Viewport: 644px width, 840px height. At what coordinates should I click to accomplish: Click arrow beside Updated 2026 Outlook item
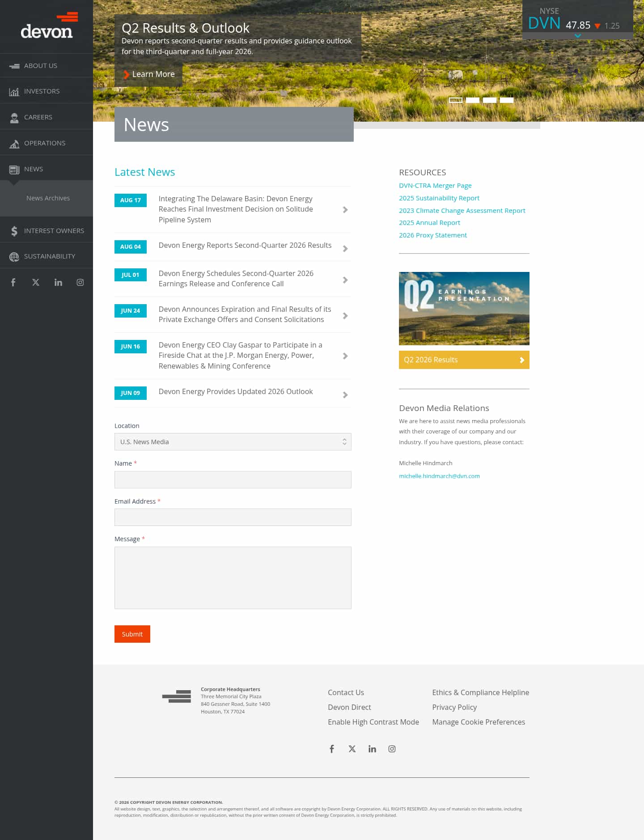345,395
